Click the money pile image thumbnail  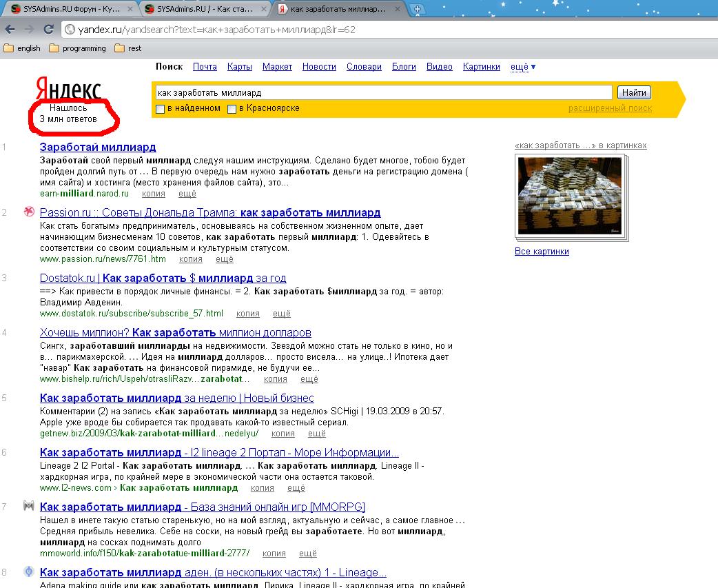[571, 196]
